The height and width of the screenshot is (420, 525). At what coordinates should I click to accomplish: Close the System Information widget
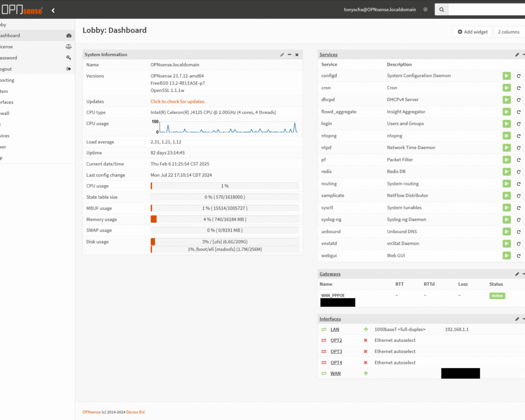click(297, 55)
